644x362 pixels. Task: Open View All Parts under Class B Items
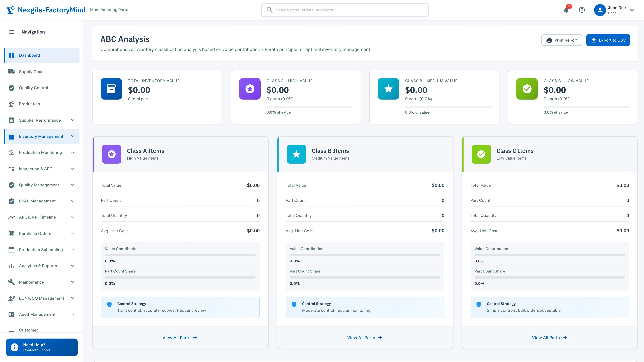pos(365,338)
